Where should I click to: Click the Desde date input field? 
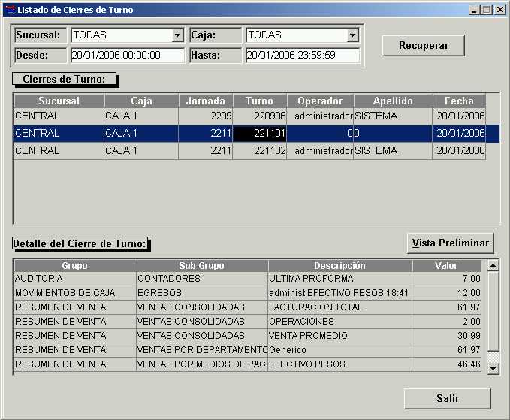tap(127, 56)
